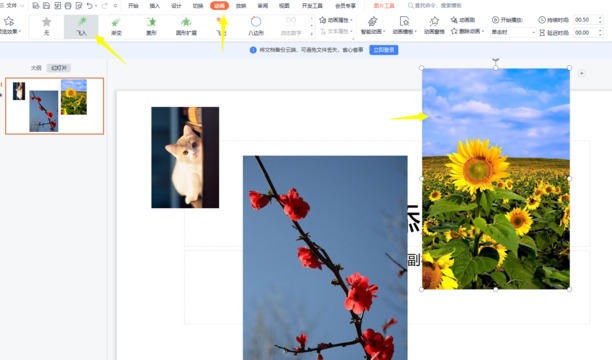The width and height of the screenshot is (612, 360).
Task: Switch to the 幻灯片 slides pane tab
Action: [59, 68]
